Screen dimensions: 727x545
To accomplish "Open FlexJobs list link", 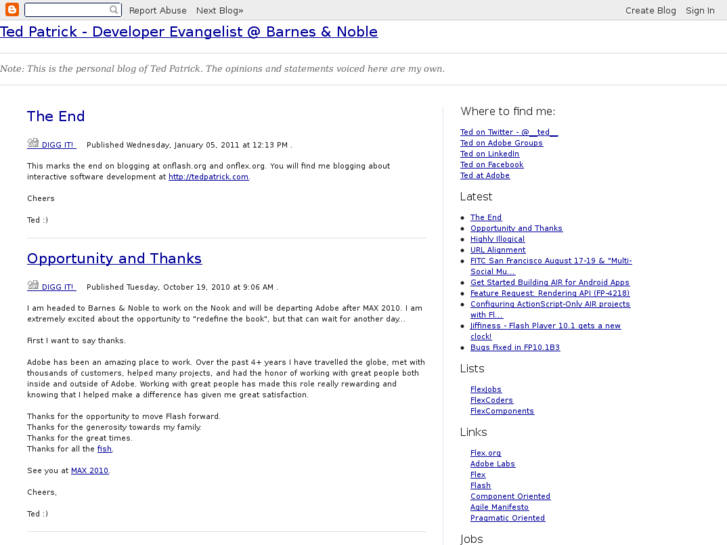I will [x=486, y=389].
